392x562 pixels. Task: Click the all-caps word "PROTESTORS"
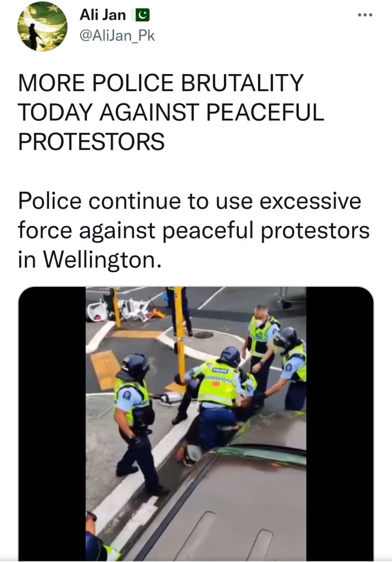point(91,141)
